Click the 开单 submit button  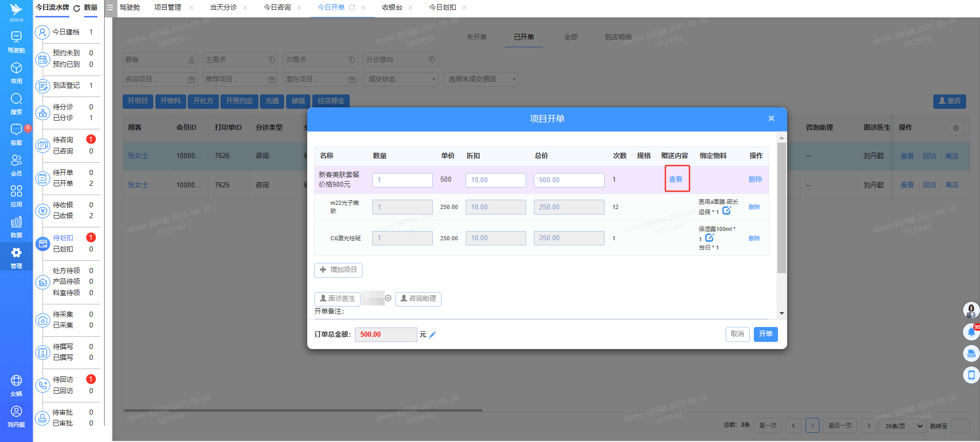point(765,334)
